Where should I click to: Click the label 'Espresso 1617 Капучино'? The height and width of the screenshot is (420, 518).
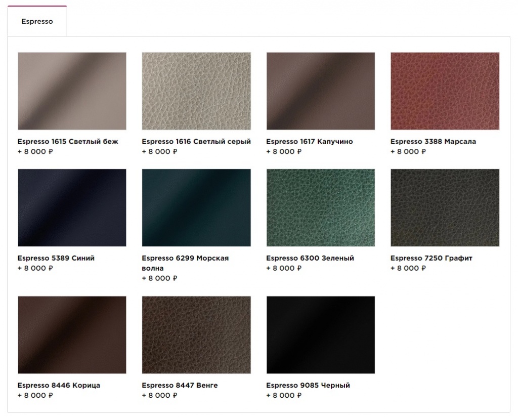click(x=310, y=141)
